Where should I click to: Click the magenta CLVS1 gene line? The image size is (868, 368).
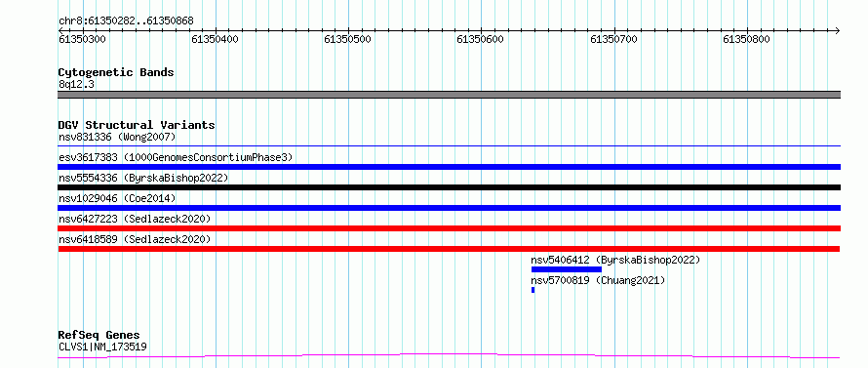click(449, 356)
